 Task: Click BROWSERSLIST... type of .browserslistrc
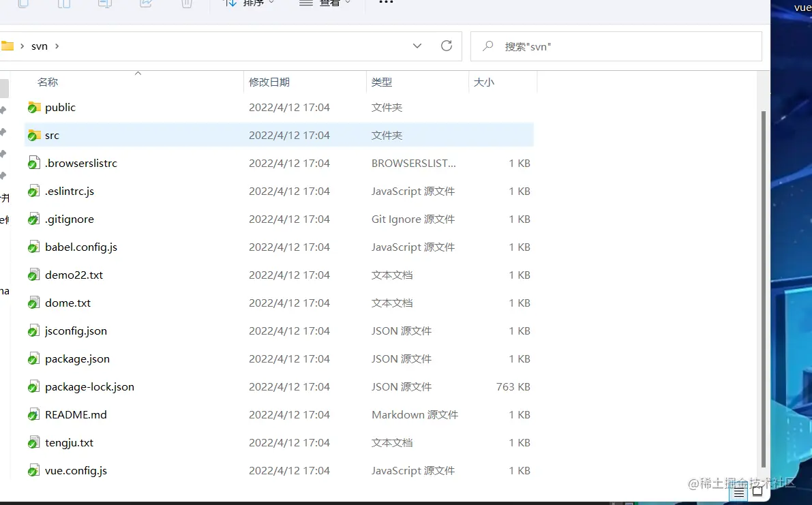point(414,163)
